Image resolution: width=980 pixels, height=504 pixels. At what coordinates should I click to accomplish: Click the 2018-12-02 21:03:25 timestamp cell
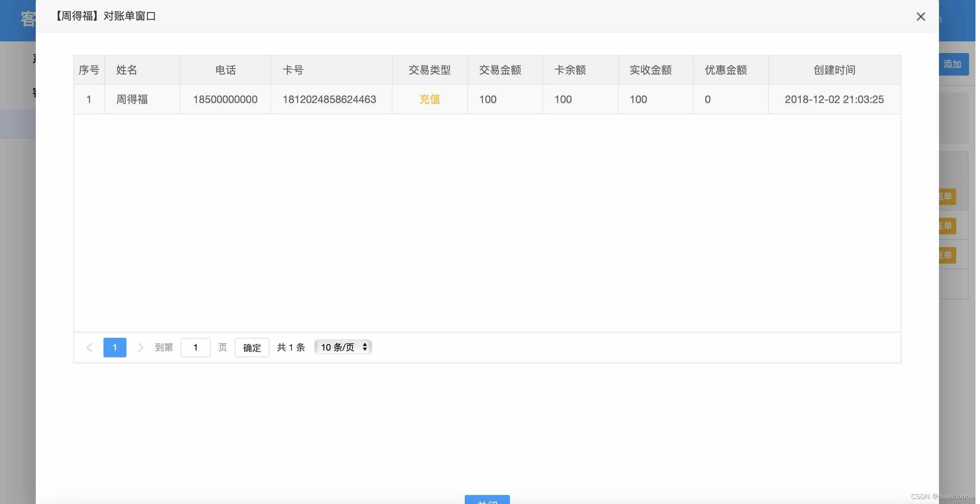click(834, 100)
